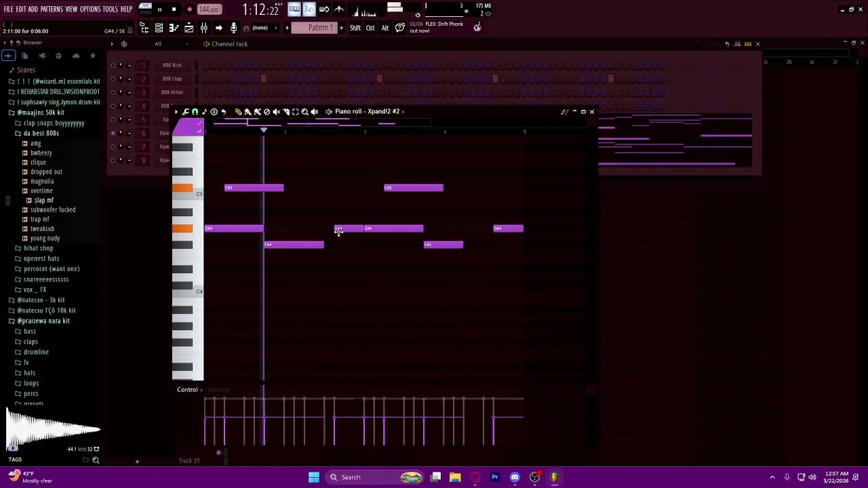
Task: Toggle mute light for 808 HiHat channel
Action: click(113, 92)
